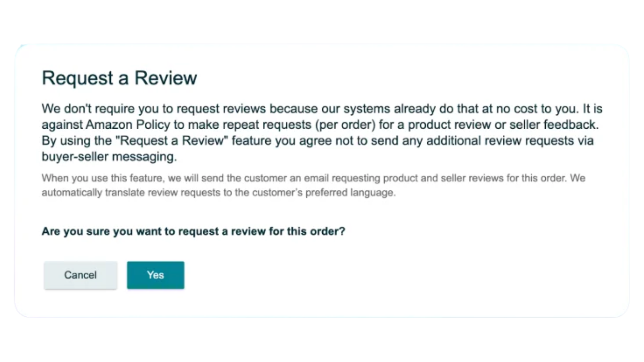Click the Yes button to confirm
Image resolution: width=644 pixels, height=362 pixels.
[156, 275]
